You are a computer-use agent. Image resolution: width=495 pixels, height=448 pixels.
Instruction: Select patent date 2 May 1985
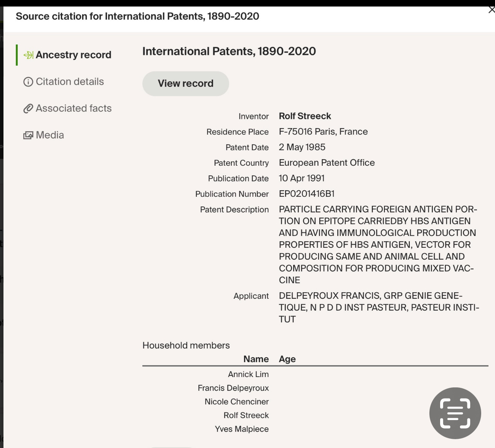click(302, 147)
